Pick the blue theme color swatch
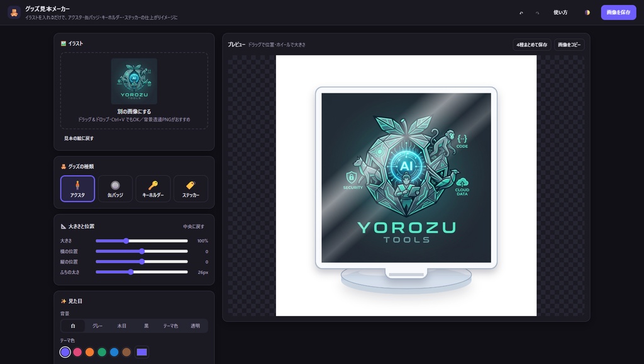The image size is (644, 364). (114, 352)
